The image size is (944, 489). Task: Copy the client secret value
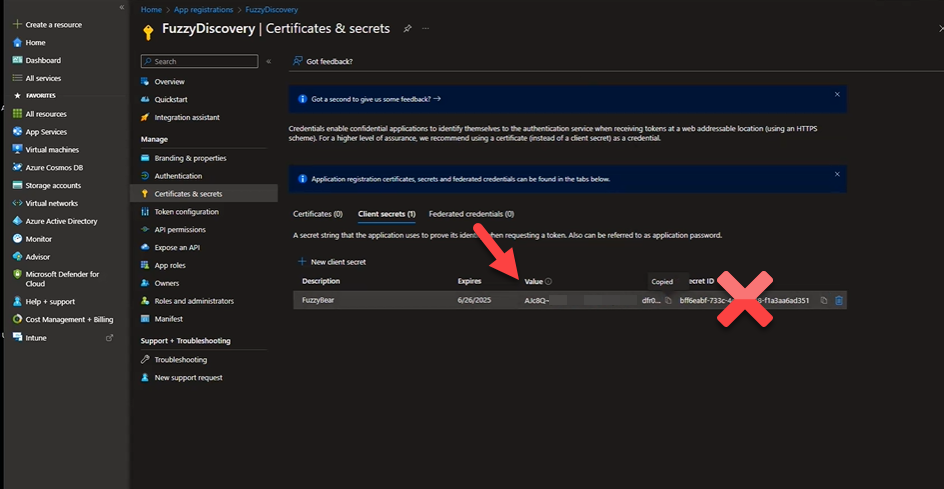668,300
